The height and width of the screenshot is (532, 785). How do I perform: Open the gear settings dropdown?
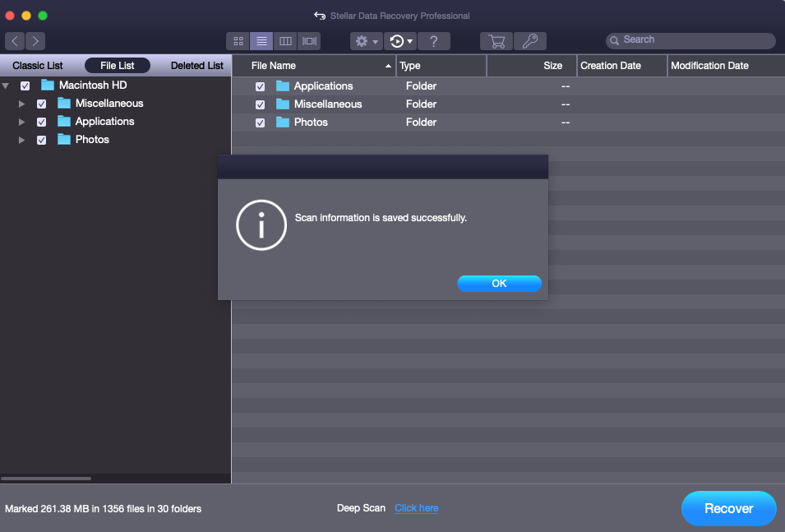point(366,41)
